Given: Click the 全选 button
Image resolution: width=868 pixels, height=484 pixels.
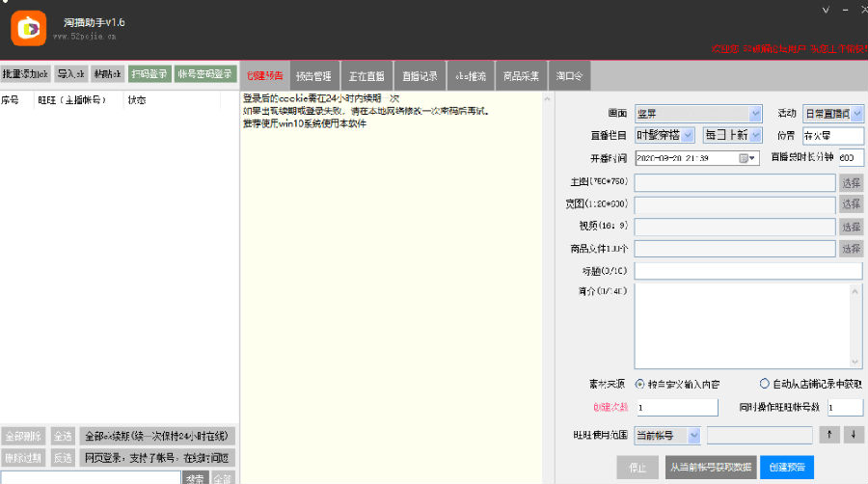Looking at the screenshot, I should (x=63, y=436).
